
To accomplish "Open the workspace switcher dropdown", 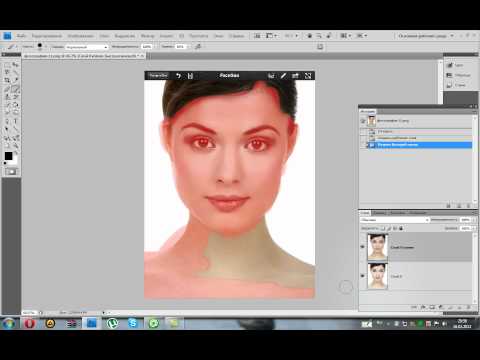I will tap(426, 36).
